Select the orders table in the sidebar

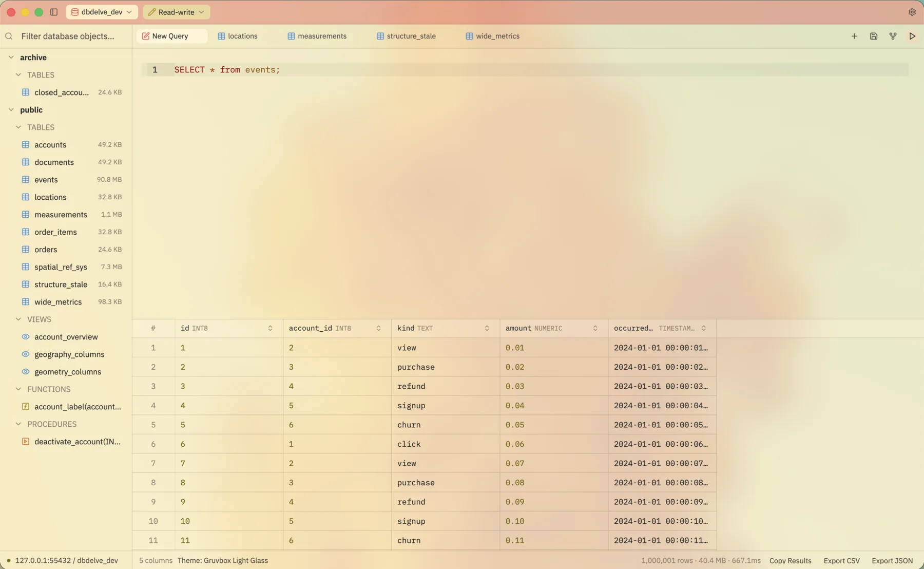pos(66,249)
